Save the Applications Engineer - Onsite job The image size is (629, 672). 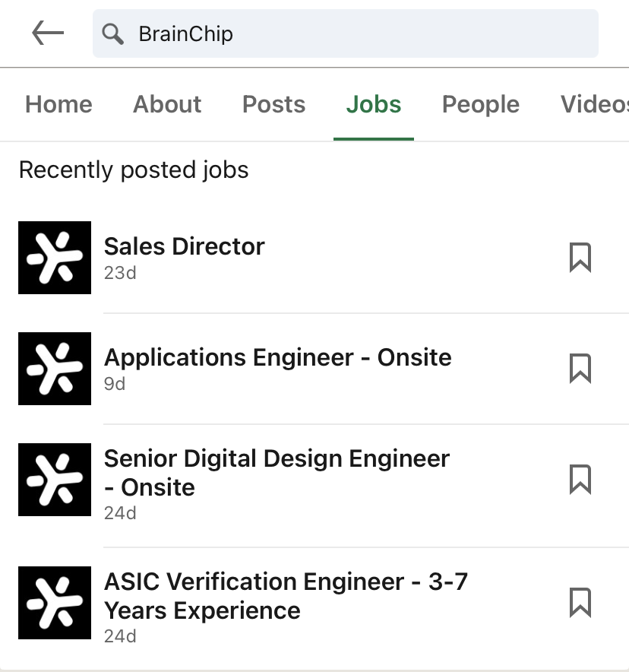point(580,369)
